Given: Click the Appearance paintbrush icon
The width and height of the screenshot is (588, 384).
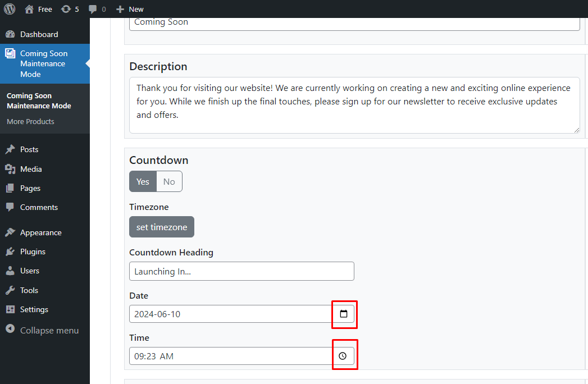Looking at the screenshot, I should 10,232.
